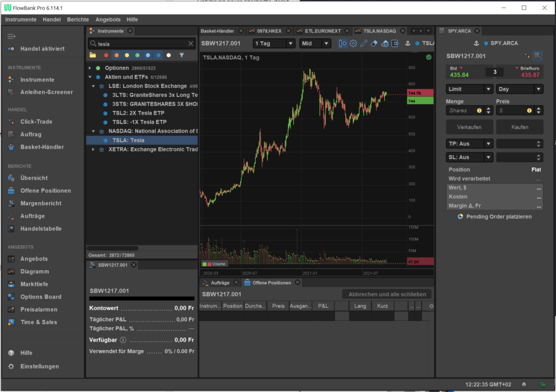Screen dimensions: 556x392
Task: Open the Diagramm sidebar entry
Action: (34, 272)
